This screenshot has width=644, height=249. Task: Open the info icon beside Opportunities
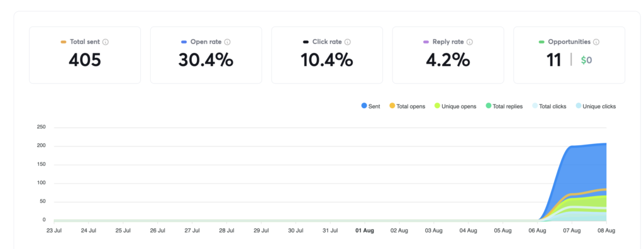[x=596, y=42]
